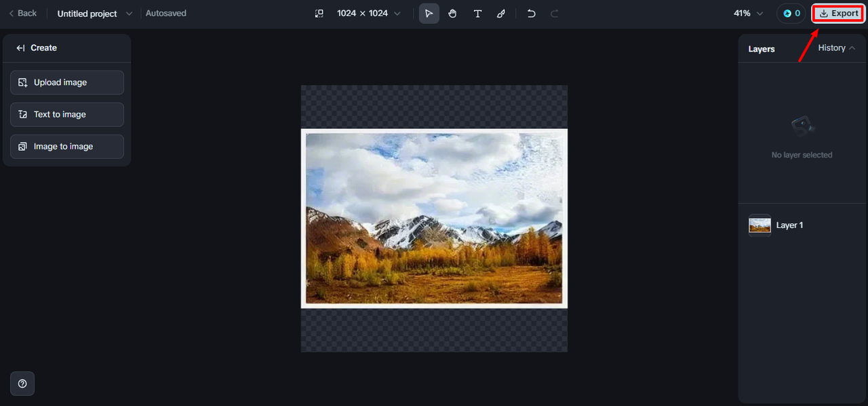Open the help question mark button
This screenshot has width=868, height=406.
coord(22,384)
